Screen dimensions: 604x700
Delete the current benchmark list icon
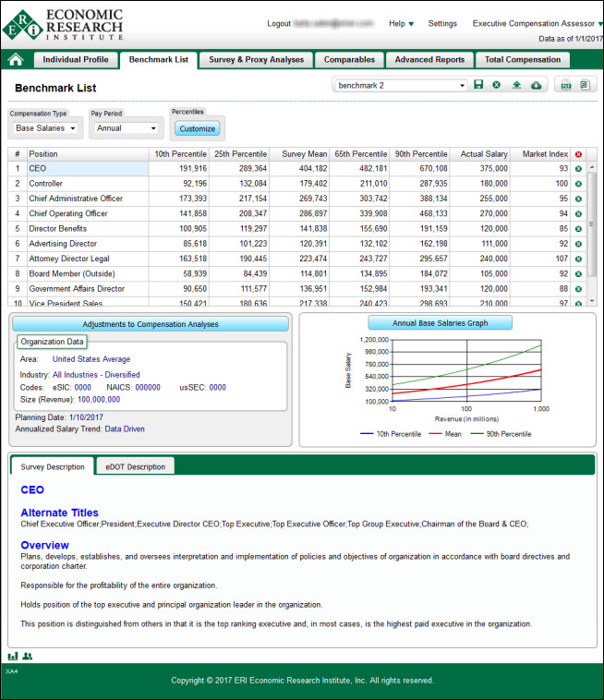click(x=496, y=85)
